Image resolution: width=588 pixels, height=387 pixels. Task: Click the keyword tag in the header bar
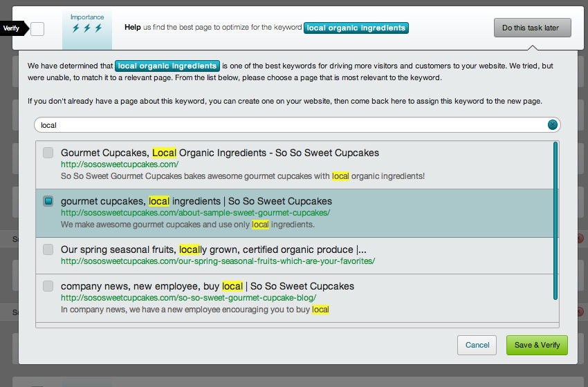tap(356, 28)
